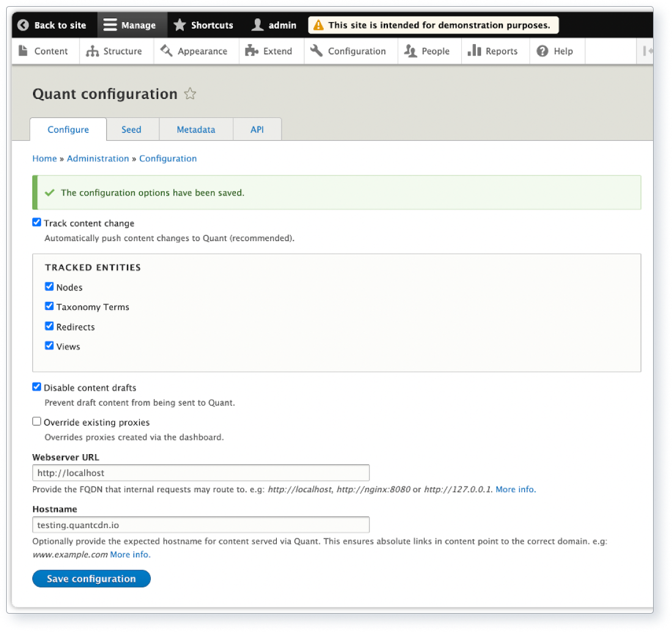Click inside the Hostname text field
Screen dimensions: 672x632
(200, 524)
